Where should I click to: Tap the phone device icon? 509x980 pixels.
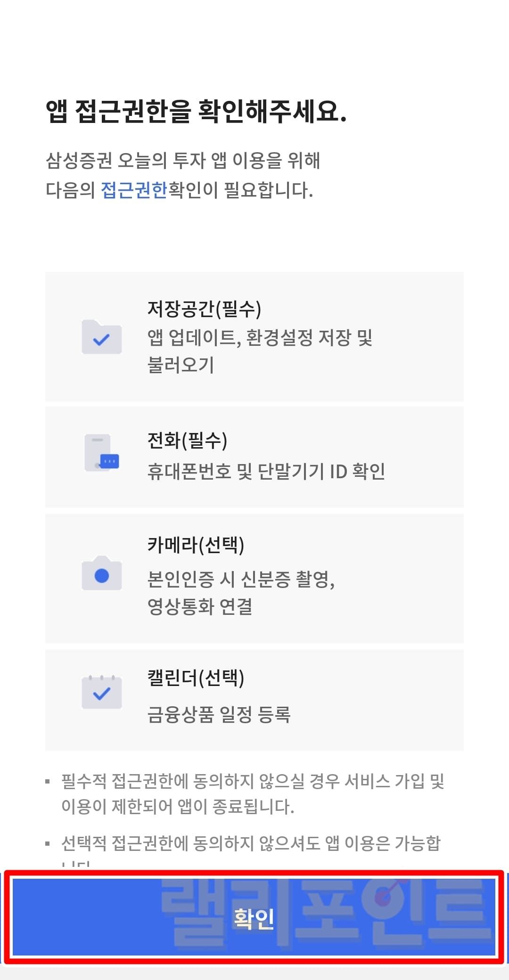click(101, 453)
